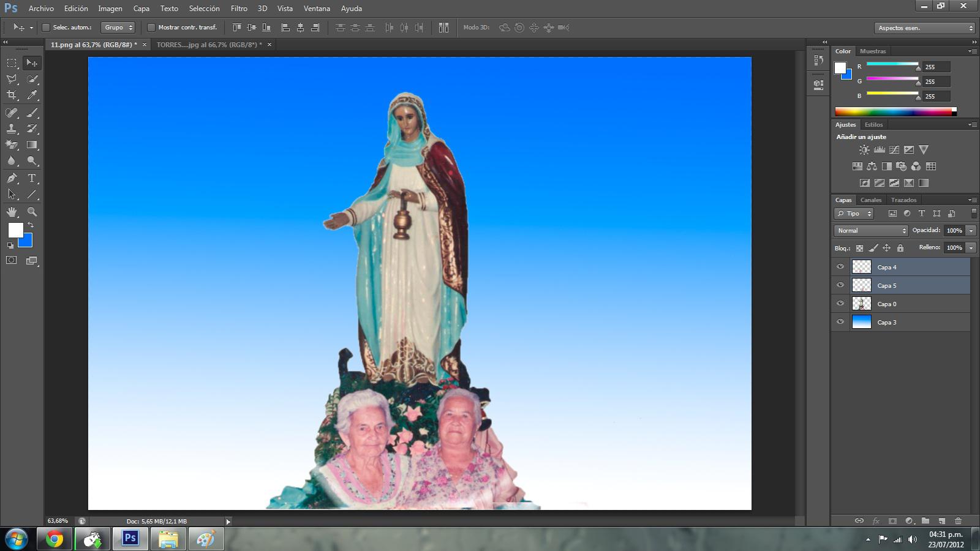980x551 pixels.
Task: Select the Rectangular Marquee tool
Action: click(x=12, y=63)
